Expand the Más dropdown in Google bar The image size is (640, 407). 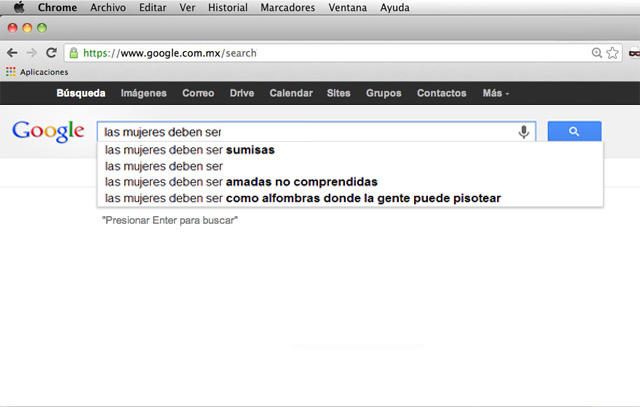[x=495, y=93]
